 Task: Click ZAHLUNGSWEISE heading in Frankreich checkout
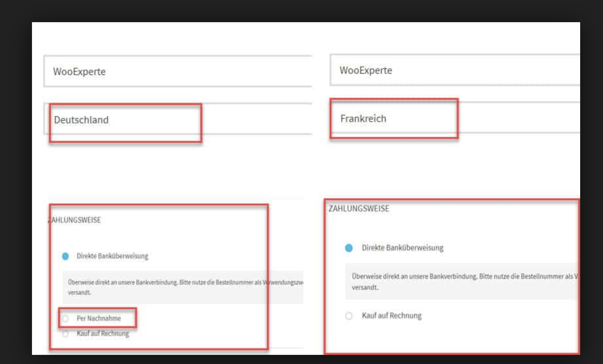(359, 209)
